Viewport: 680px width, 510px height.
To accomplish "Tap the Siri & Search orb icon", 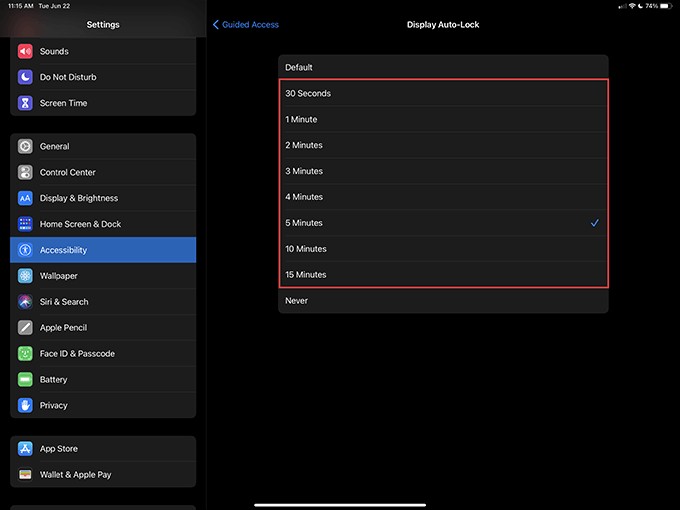I will pyautogui.click(x=25, y=302).
